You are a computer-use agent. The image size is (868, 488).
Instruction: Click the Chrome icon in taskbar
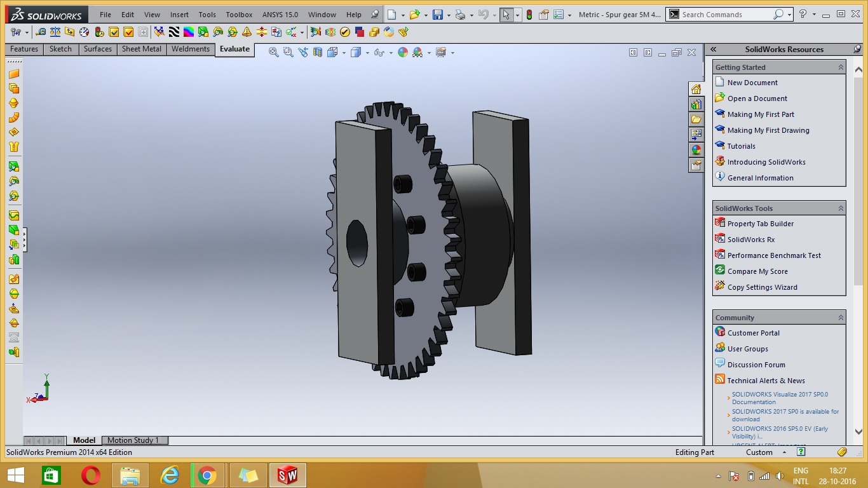207,475
